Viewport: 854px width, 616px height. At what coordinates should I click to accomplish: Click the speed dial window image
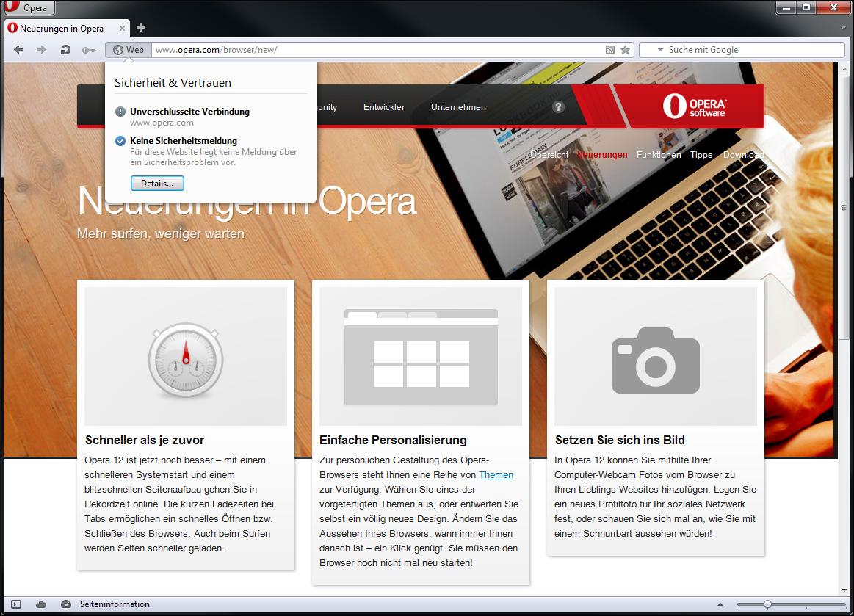pos(421,356)
